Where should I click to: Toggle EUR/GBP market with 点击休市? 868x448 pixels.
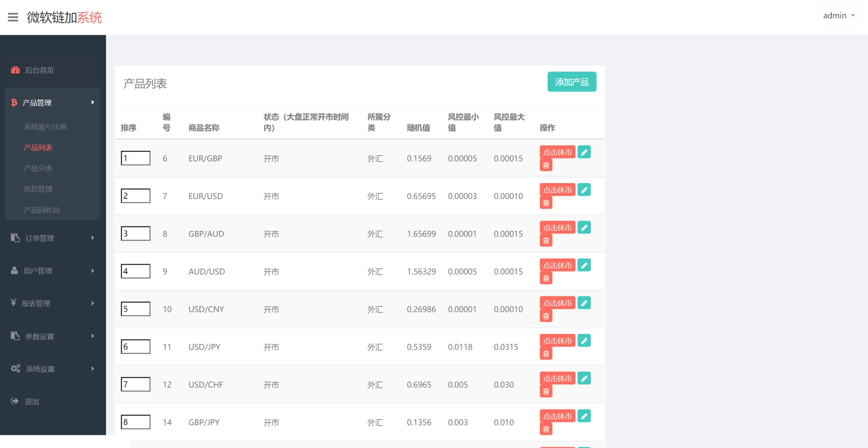(x=557, y=152)
